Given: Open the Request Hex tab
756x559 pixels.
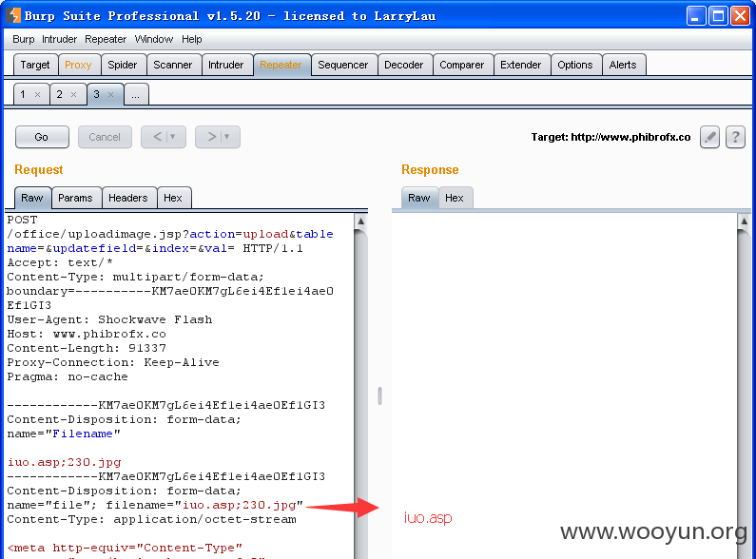Looking at the screenshot, I should (173, 198).
